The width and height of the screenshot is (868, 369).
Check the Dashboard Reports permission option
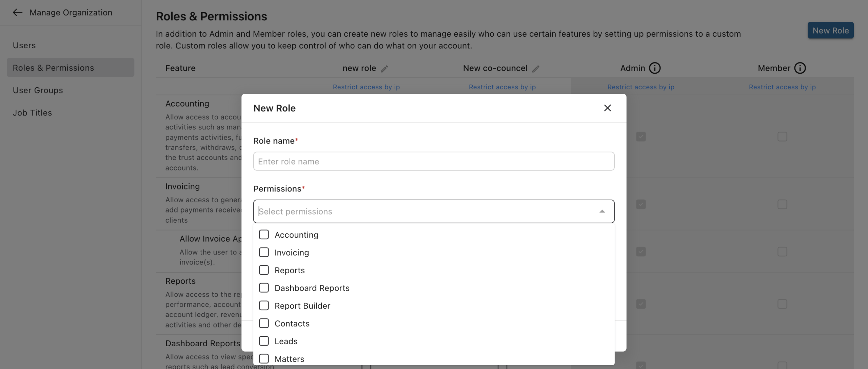click(264, 288)
